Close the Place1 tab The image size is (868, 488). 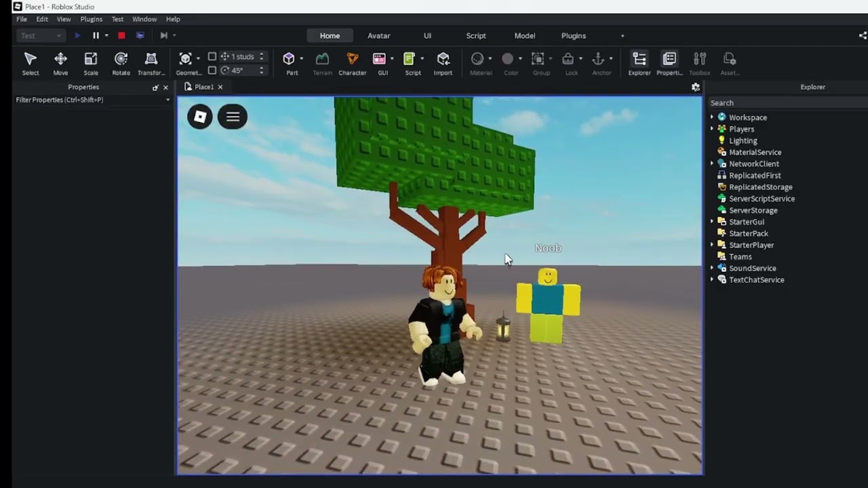(220, 87)
